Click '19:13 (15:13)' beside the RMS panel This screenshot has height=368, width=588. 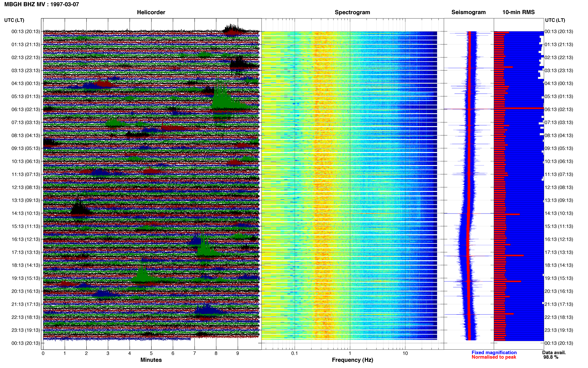pos(559,278)
